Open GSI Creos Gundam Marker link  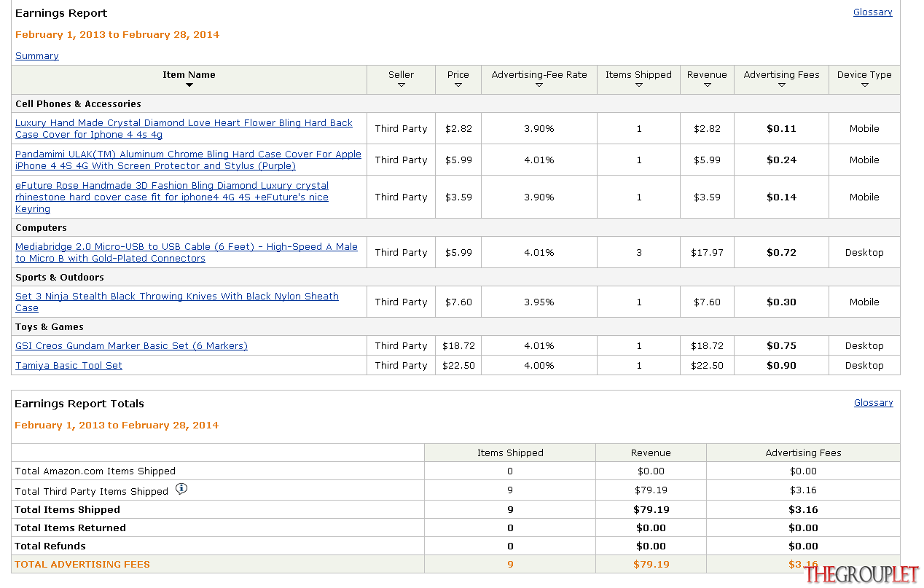[x=131, y=346]
